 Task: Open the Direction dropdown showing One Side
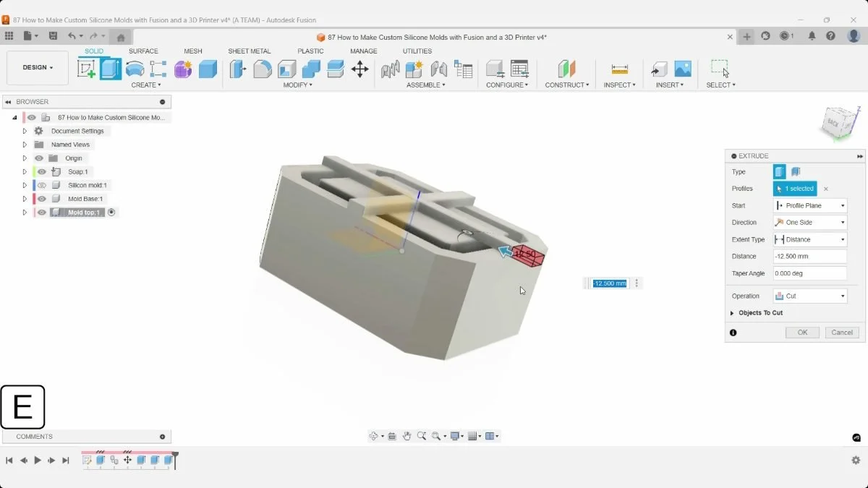(x=809, y=223)
